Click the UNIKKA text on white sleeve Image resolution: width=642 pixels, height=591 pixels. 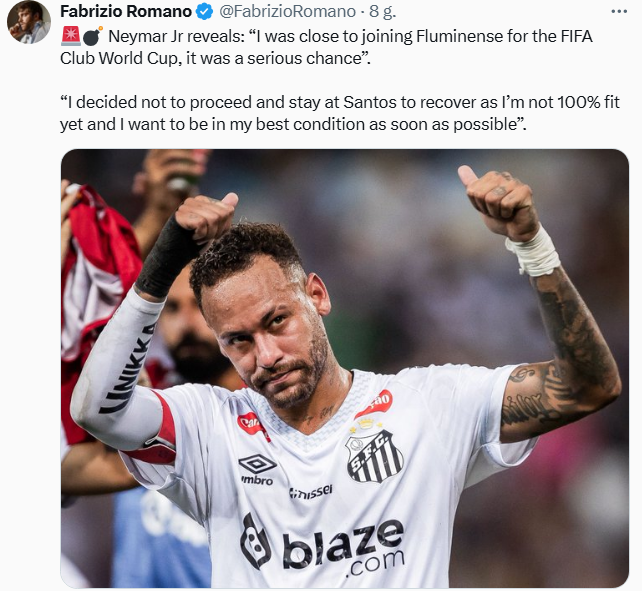tap(127, 368)
